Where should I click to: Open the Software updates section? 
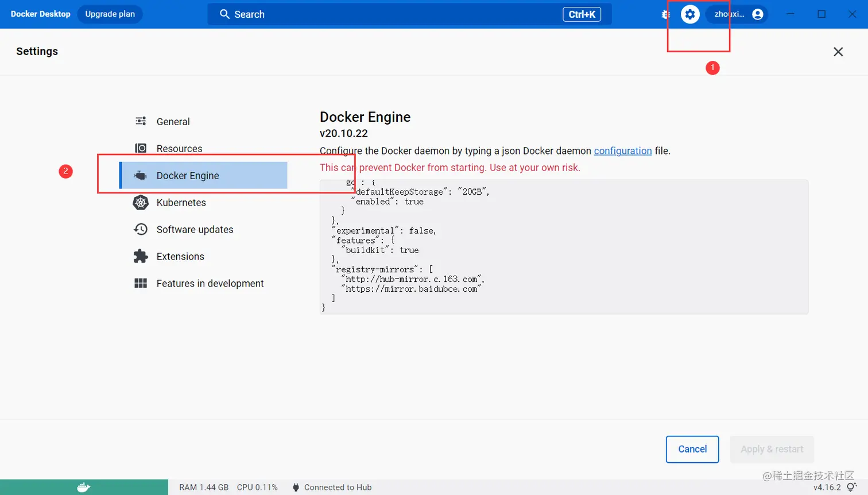coord(203,229)
